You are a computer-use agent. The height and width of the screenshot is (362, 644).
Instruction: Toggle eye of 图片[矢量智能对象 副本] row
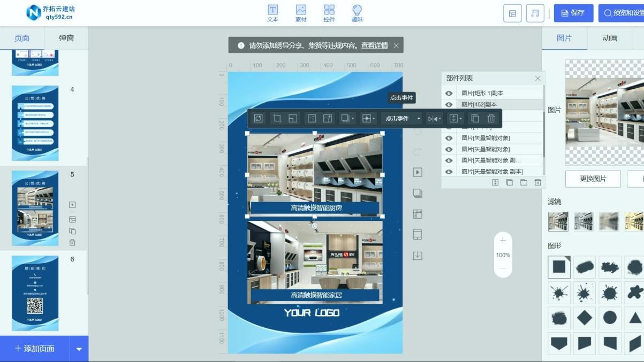(449, 172)
